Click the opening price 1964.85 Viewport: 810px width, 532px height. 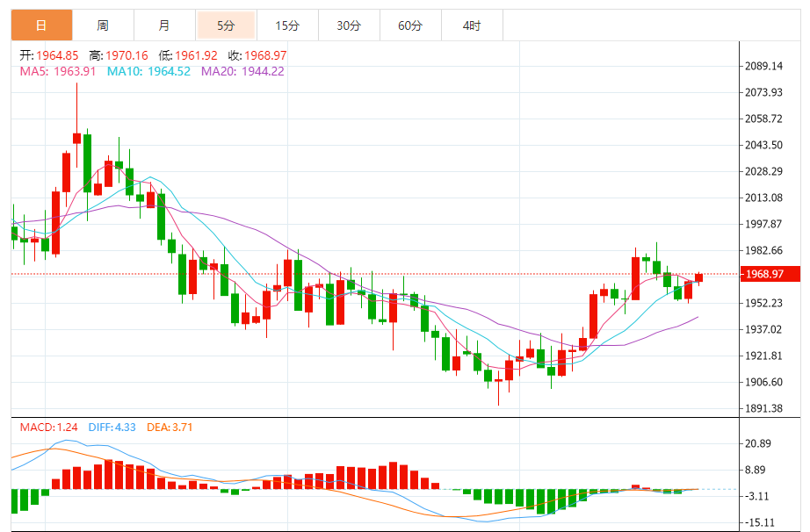click(x=57, y=55)
